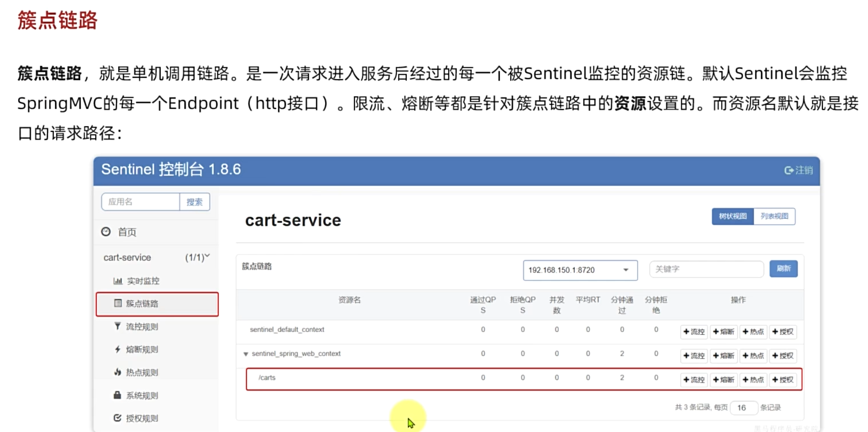Click the 簇点链路 list icon in sidebar
The width and height of the screenshot is (868, 432).
pyautogui.click(x=118, y=303)
